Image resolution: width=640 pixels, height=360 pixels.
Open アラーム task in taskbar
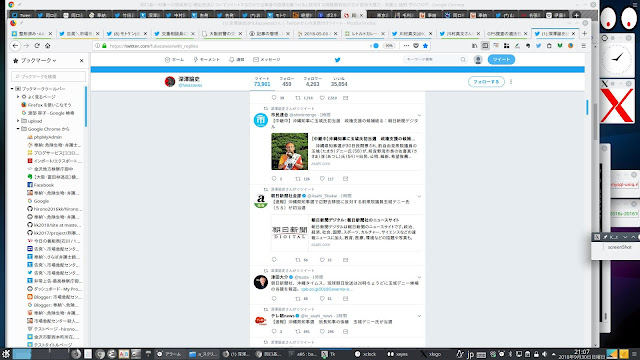point(169,354)
